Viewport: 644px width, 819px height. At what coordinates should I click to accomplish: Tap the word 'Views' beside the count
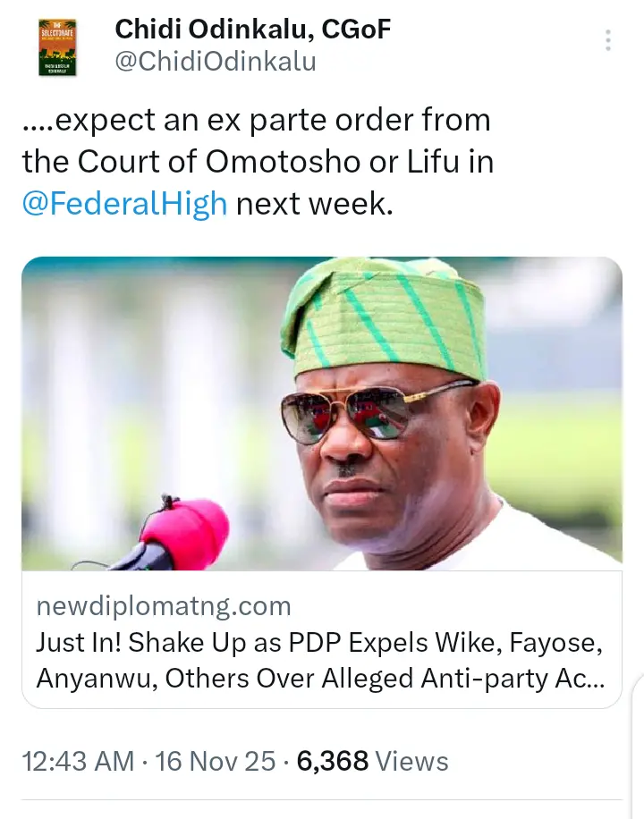(411, 761)
